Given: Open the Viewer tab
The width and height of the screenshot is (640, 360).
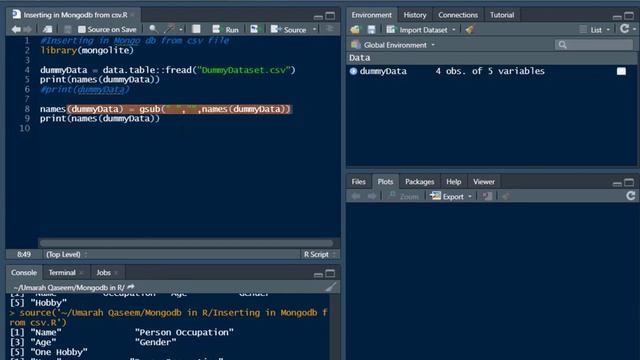Looking at the screenshot, I should 484,182.
